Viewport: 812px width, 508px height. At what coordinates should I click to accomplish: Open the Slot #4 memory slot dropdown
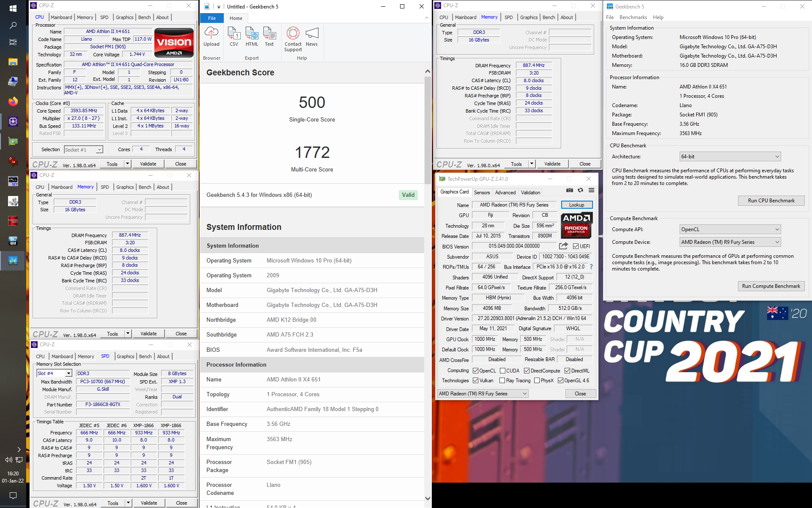click(55, 373)
